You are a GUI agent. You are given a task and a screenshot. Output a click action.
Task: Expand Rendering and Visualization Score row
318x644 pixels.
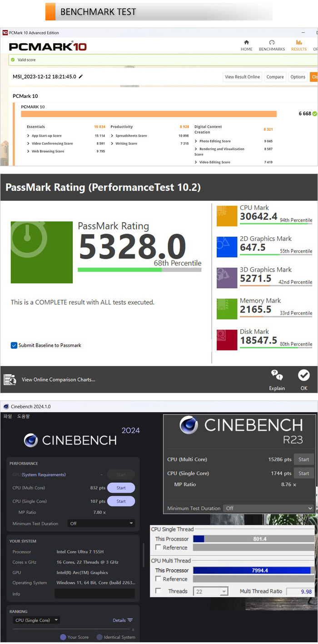pos(196,149)
